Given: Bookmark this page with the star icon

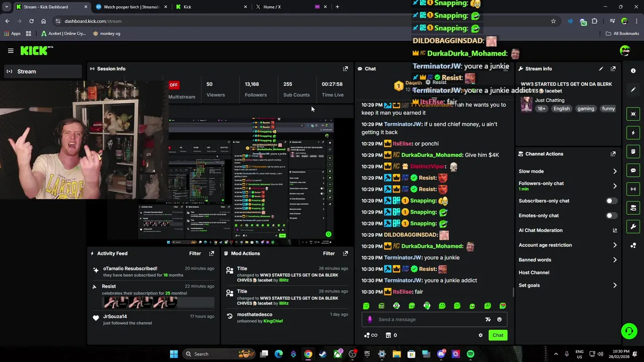Looking at the screenshot, I should click(x=553, y=21).
